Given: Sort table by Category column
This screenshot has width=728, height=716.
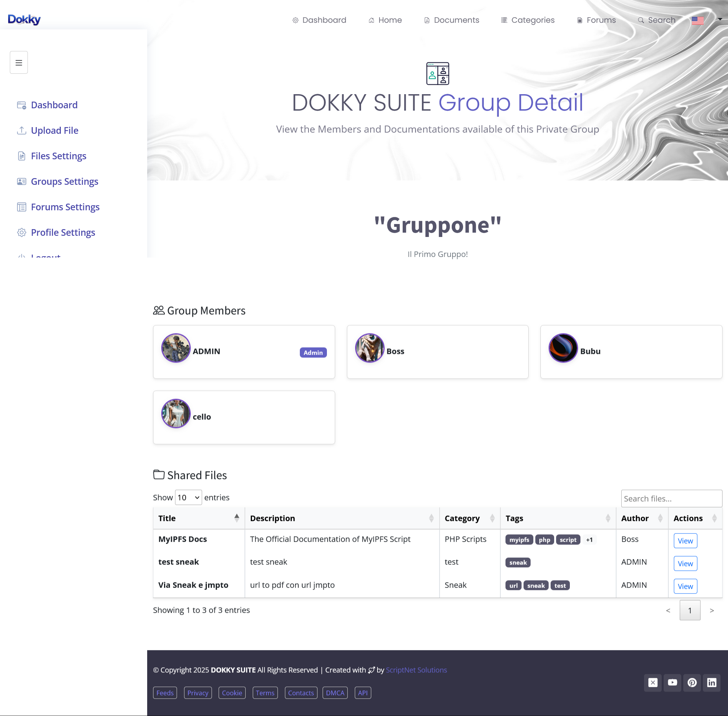Looking at the screenshot, I should coord(470,518).
